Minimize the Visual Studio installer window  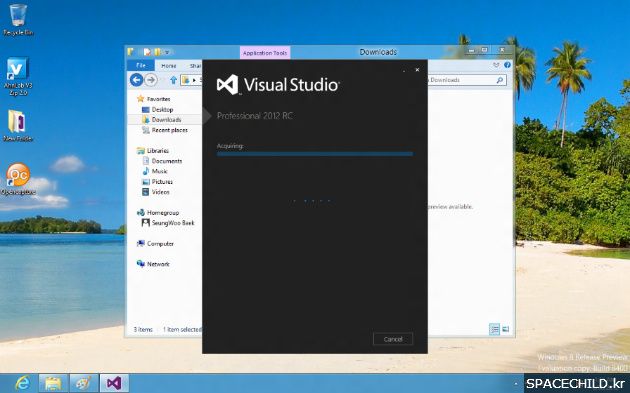(404, 70)
